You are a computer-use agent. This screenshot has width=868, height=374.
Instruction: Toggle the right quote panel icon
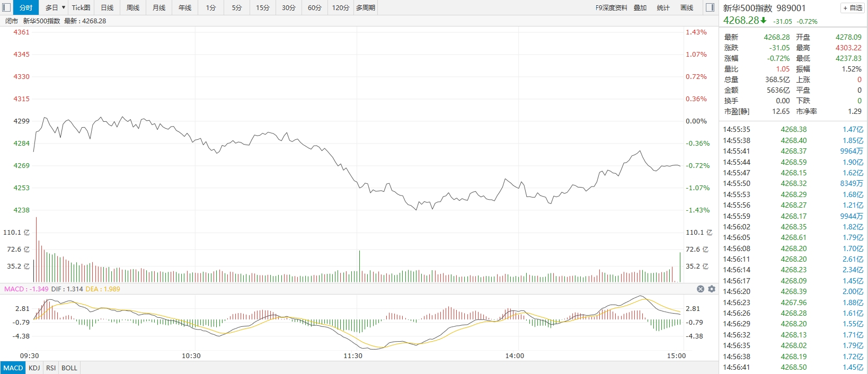[x=711, y=7]
